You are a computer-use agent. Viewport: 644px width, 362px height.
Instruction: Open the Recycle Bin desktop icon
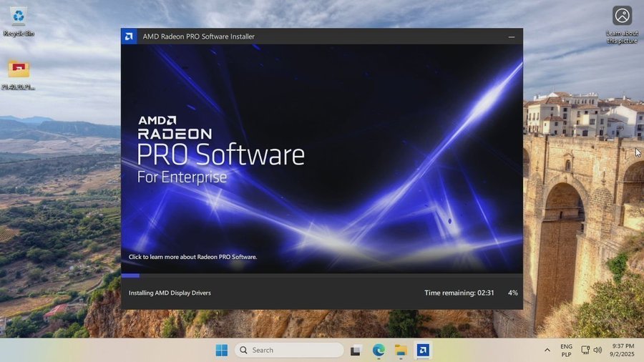[19, 17]
